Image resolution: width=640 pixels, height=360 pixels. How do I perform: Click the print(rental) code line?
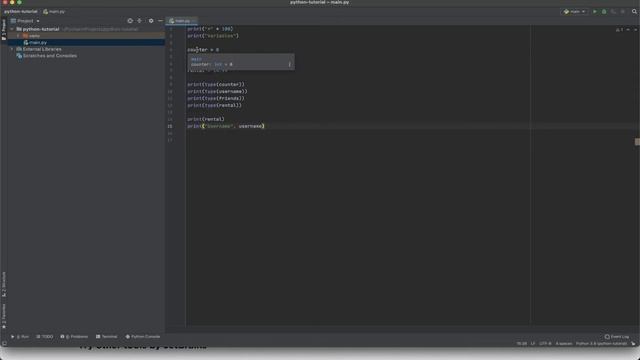click(206, 119)
